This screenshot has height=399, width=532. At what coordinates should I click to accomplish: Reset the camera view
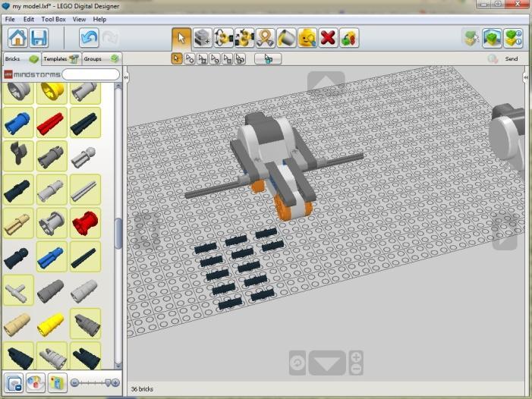pos(297,363)
